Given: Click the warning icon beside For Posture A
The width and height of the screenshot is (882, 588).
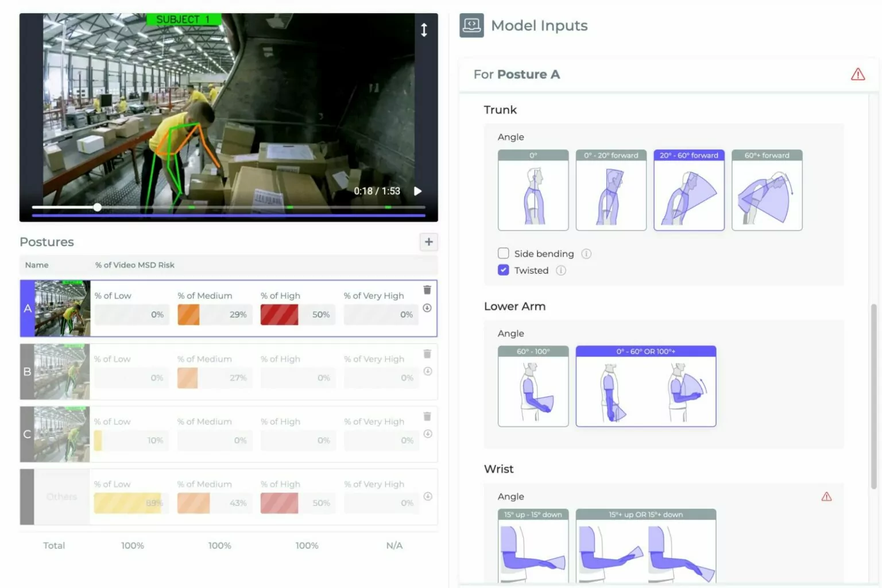Looking at the screenshot, I should pos(857,75).
